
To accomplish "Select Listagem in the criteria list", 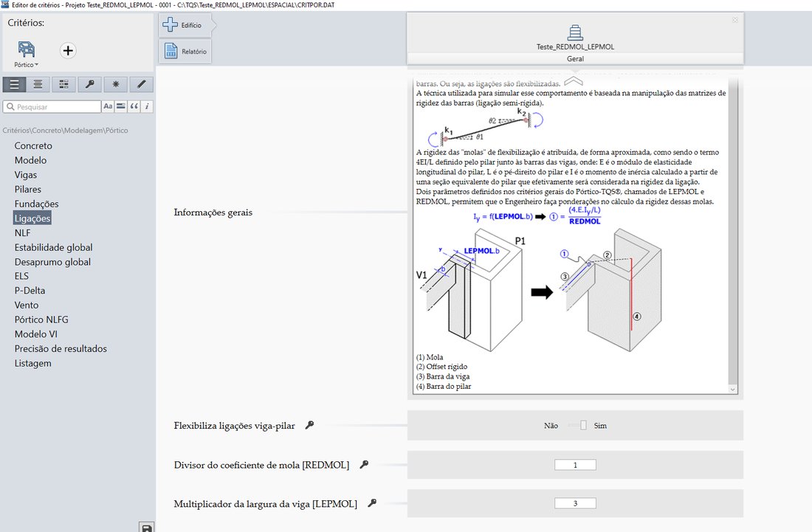I will (32, 363).
